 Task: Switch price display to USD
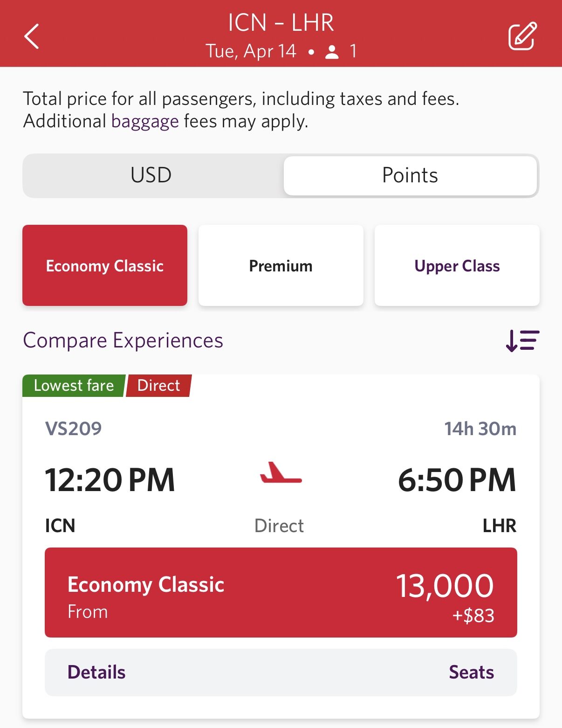151,175
